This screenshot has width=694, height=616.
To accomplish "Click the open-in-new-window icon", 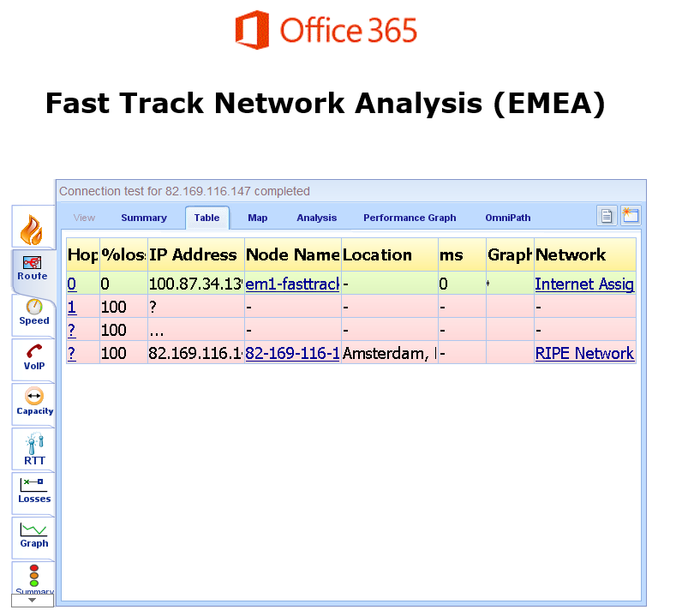I will pyautogui.click(x=631, y=215).
